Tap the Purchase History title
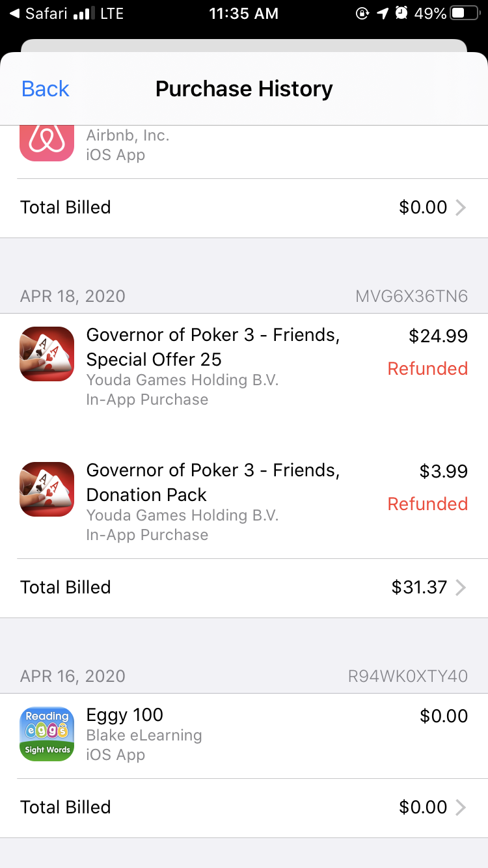This screenshot has width=488, height=868. coord(244,88)
